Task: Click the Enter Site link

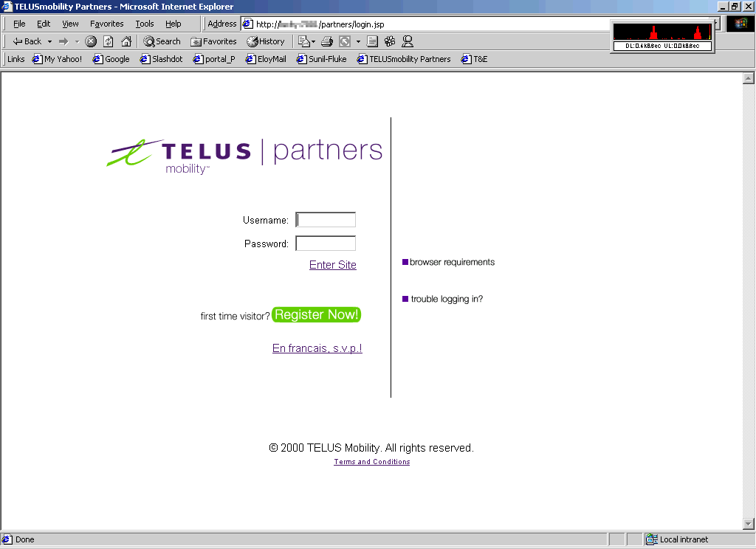Action: tap(332, 265)
